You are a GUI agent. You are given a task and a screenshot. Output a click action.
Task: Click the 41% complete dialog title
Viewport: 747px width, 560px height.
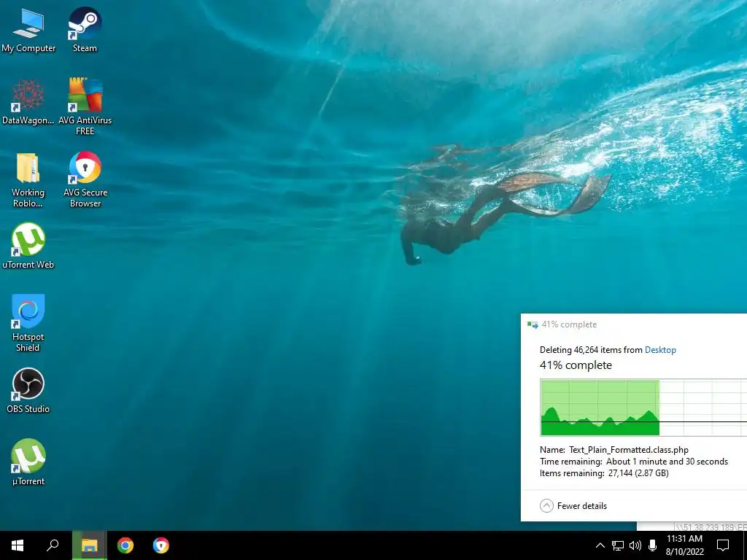coord(569,324)
